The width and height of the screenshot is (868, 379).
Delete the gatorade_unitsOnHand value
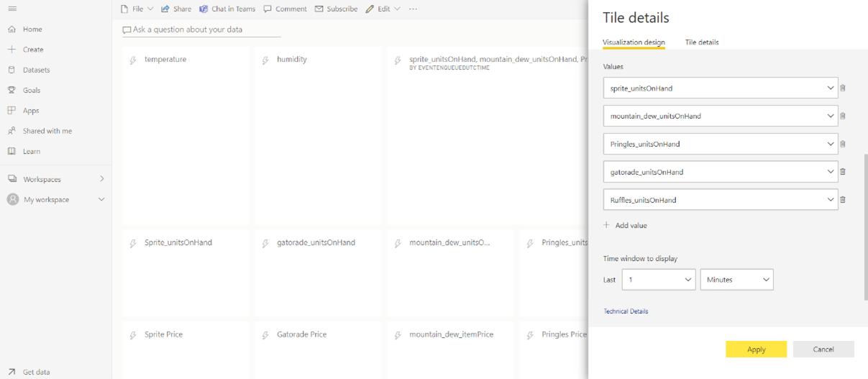click(843, 172)
